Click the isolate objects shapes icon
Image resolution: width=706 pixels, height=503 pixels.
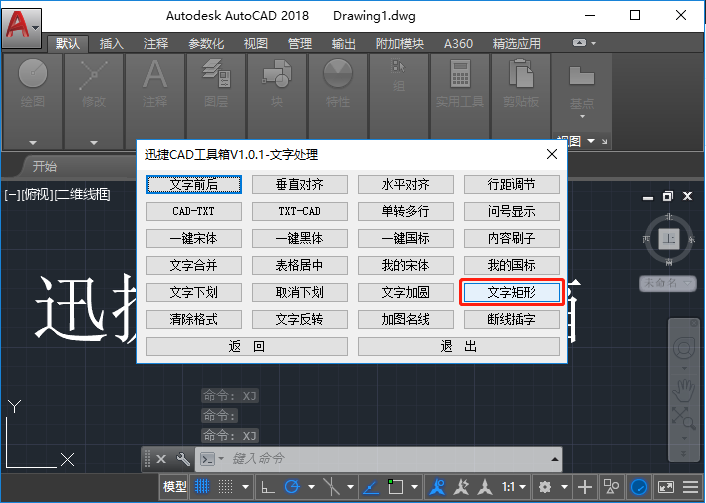pyautogui.click(x=611, y=487)
